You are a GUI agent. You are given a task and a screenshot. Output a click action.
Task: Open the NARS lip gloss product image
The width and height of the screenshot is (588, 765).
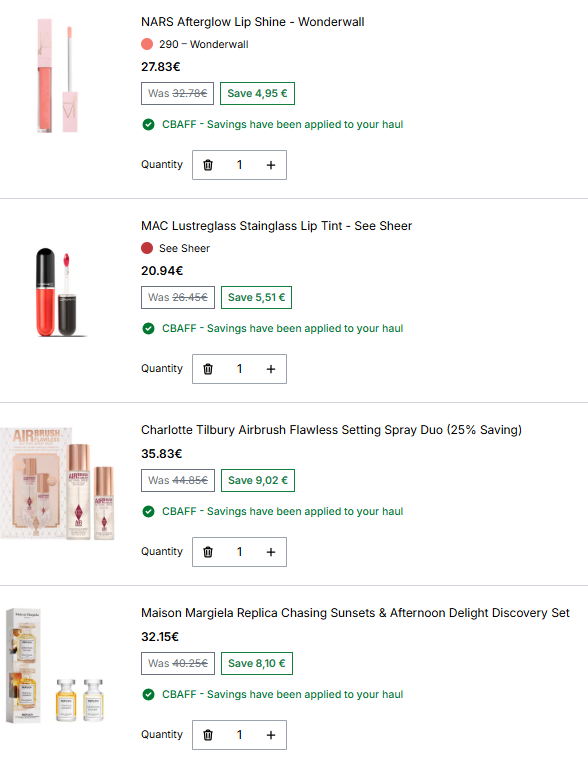point(58,76)
